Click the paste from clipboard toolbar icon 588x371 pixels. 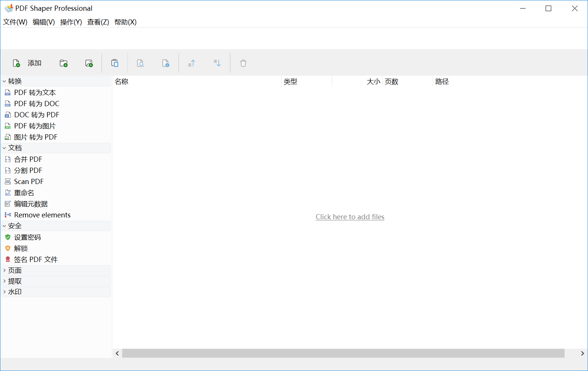pyautogui.click(x=115, y=63)
